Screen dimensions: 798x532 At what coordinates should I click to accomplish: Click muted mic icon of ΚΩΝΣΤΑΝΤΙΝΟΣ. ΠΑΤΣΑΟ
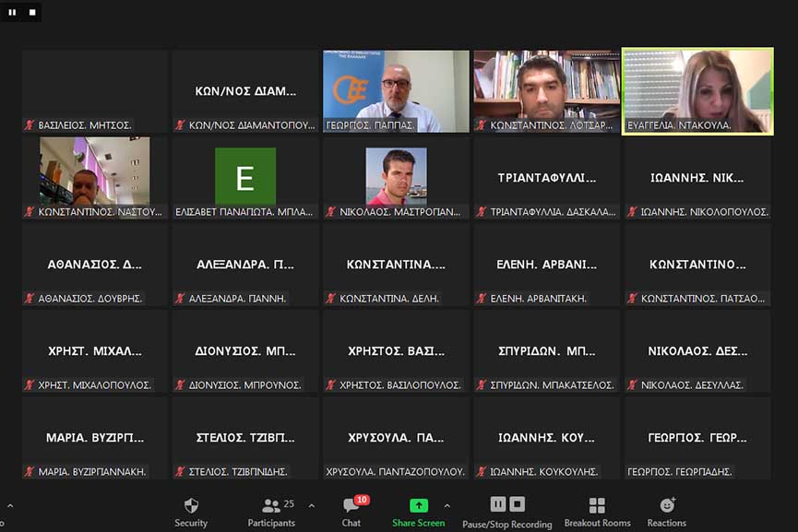coord(632,298)
